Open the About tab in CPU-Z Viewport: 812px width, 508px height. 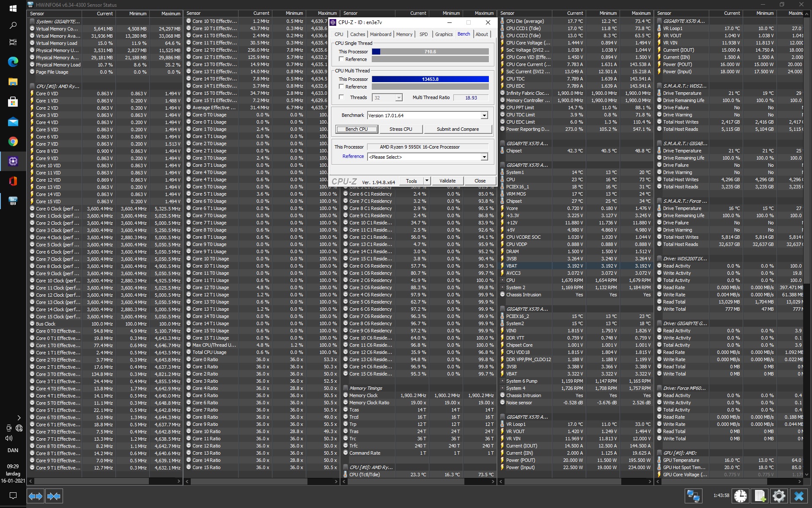click(x=482, y=34)
